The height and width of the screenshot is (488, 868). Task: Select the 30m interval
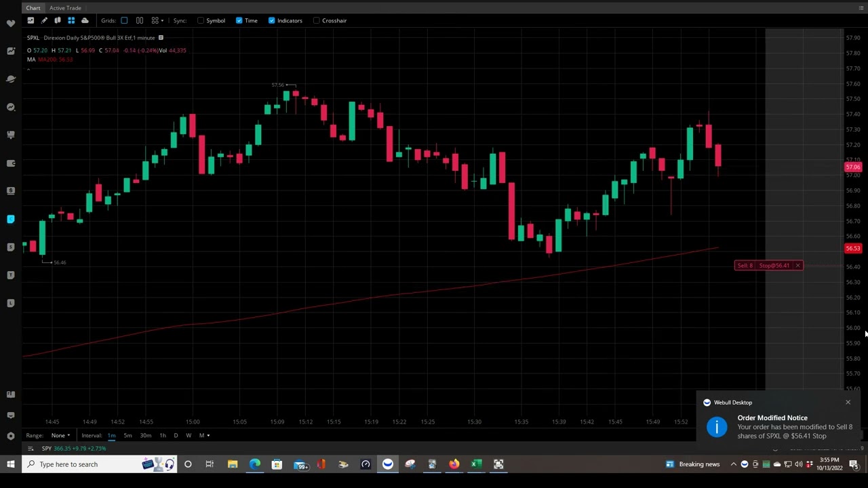pos(145,435)
